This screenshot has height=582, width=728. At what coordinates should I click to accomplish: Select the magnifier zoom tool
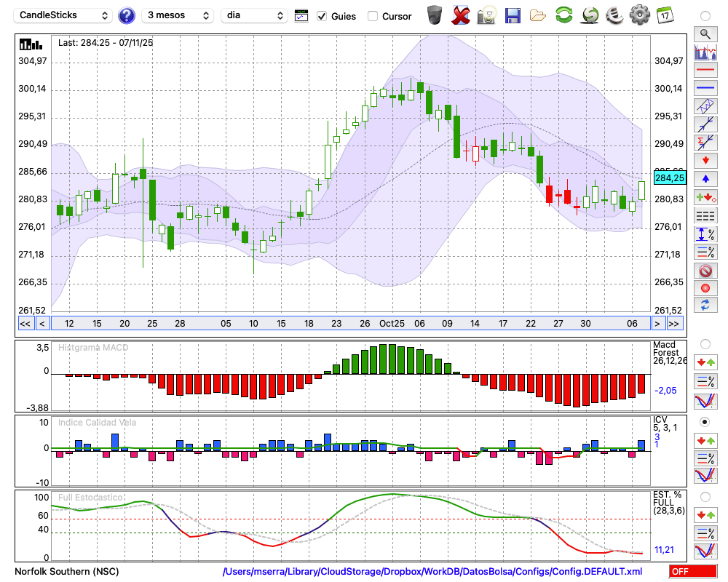[x=705, y=33]
